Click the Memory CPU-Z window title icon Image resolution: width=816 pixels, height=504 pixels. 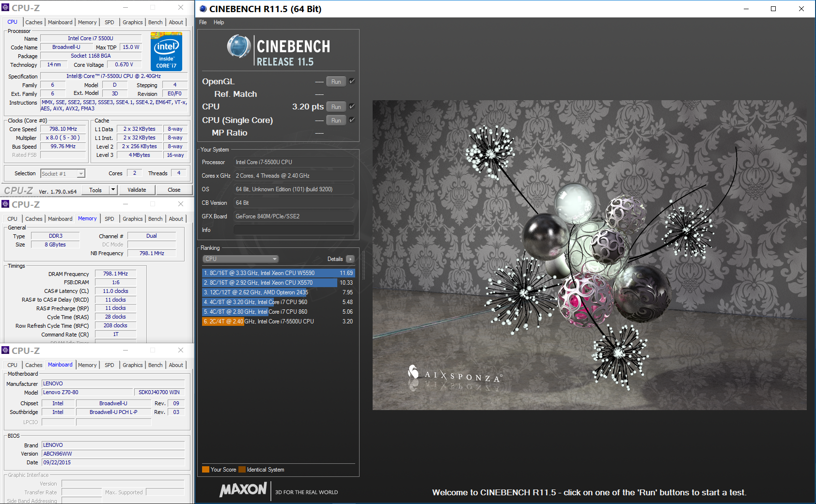(x=5, y=204)
